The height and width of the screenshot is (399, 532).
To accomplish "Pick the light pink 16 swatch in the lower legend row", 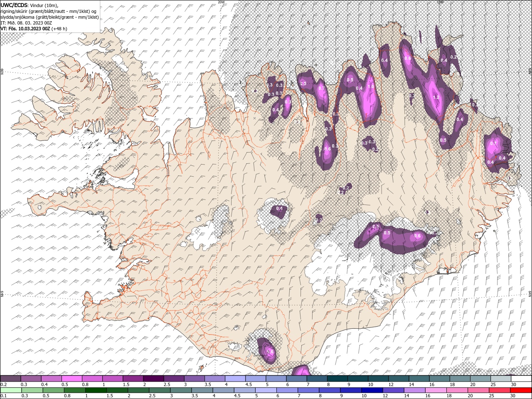I will (x=436, y=390).
